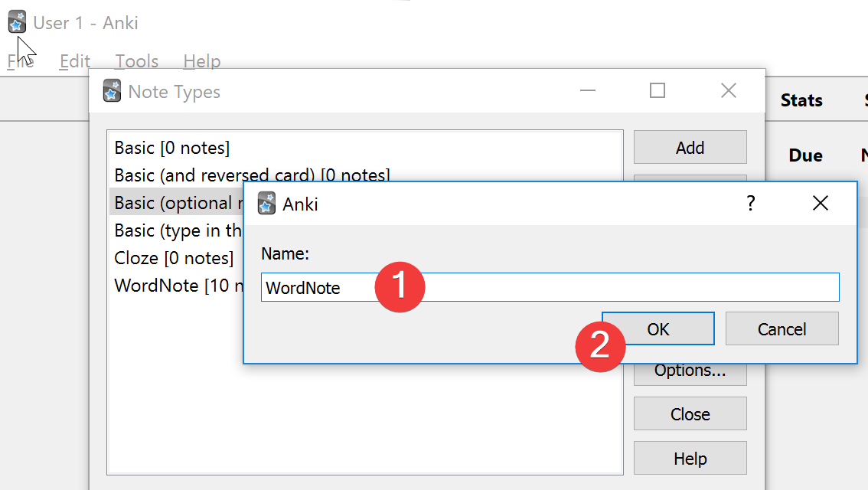Minimize the Note Types window
Viewport: 868px width, 490px height.
[x=587, y=90]
